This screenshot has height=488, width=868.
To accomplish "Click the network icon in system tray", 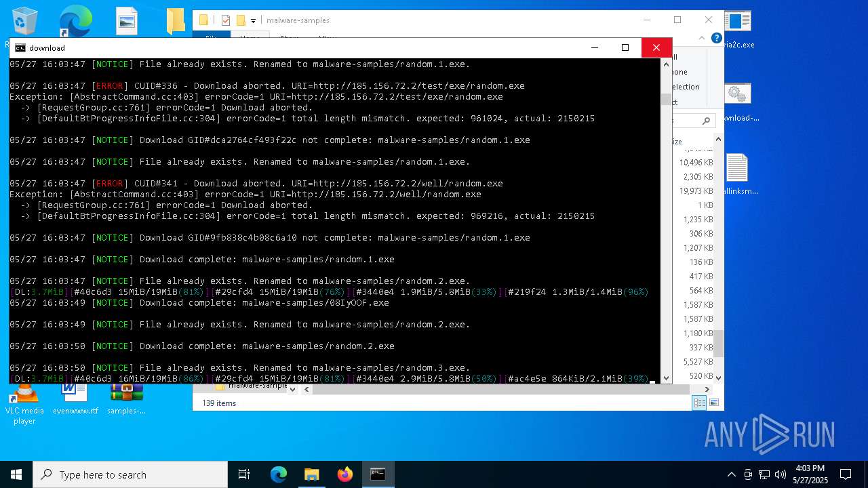I will tap(764, 474).
